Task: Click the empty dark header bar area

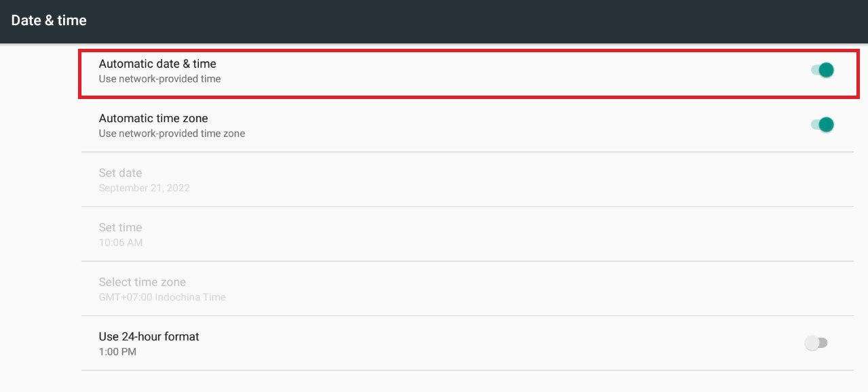Action: click(x=475, y=20)
